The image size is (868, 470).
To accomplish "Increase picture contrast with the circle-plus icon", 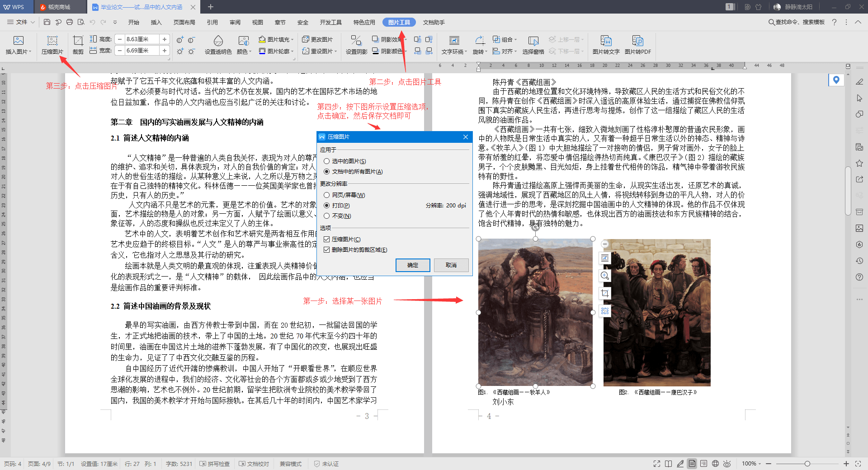I will point(180,40).
